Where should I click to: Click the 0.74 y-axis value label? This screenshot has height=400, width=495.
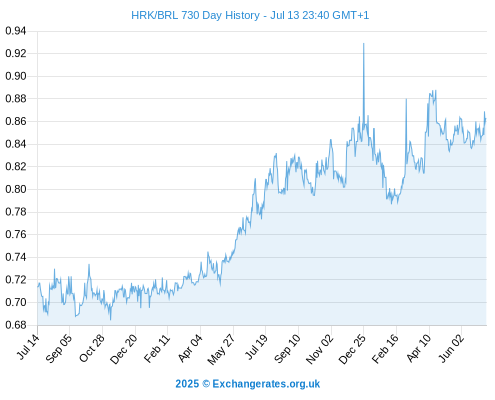[16, 257]
